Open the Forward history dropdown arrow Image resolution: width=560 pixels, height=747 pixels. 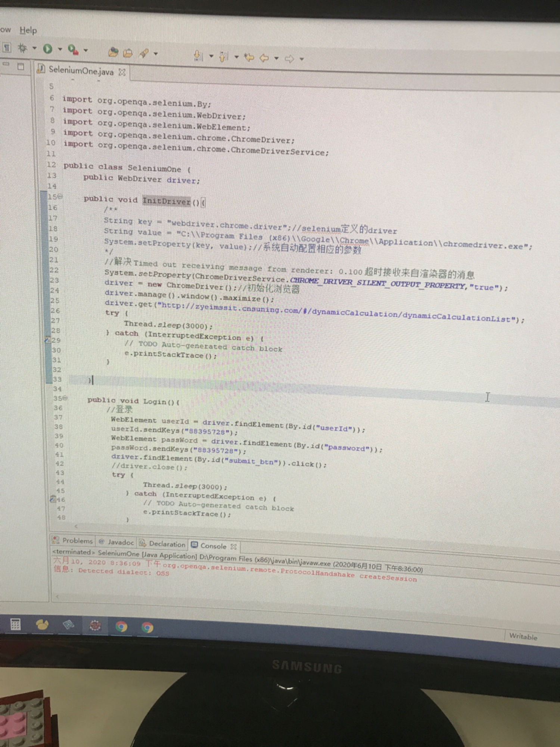click(302, 59)
